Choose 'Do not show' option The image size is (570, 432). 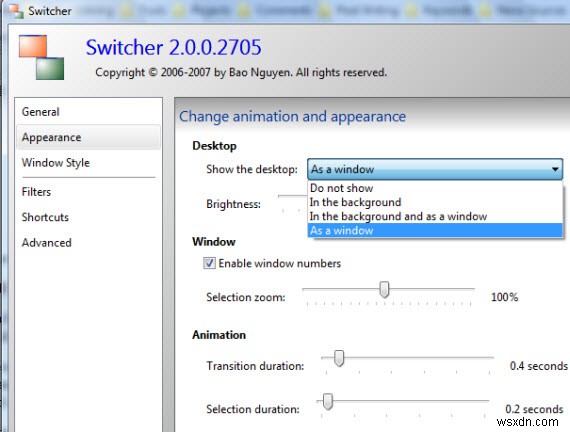[435, 188]
